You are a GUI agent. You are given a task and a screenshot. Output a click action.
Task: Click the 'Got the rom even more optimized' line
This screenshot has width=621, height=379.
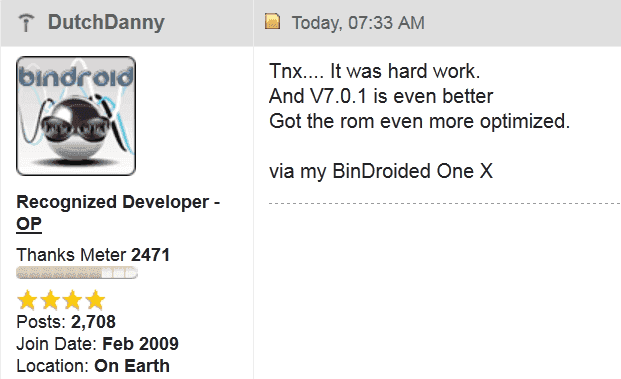pyautogui.click(x=419, y=122)
